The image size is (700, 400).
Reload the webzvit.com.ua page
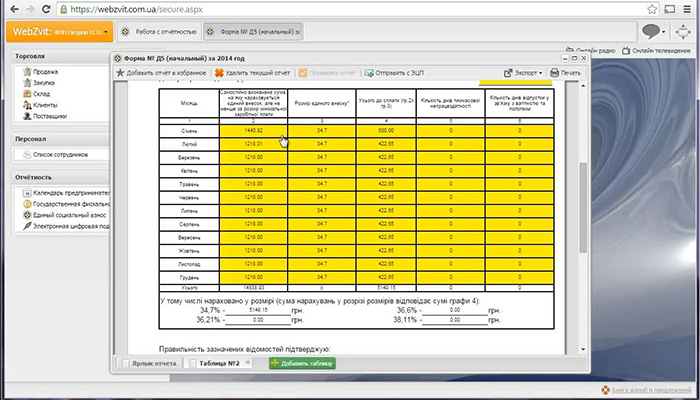46,9
